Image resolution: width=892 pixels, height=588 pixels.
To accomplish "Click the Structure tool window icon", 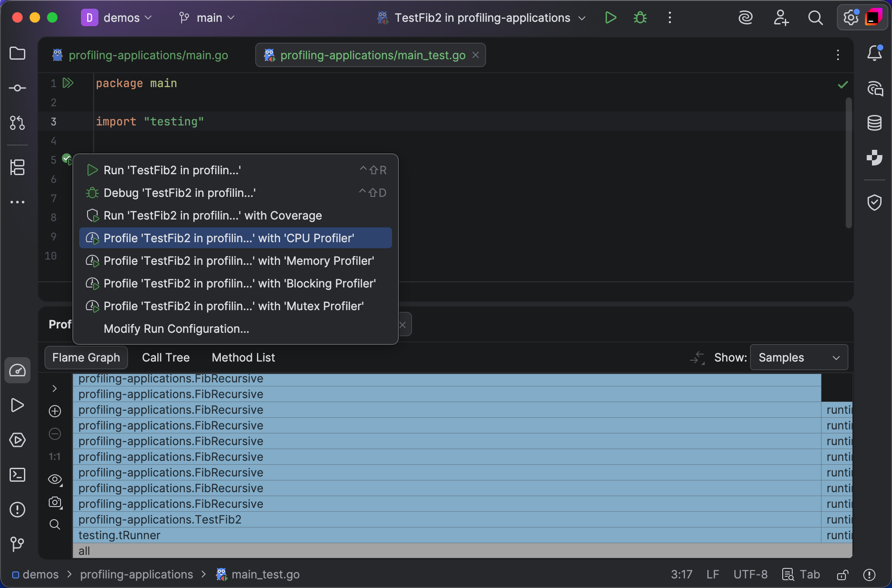I will click(x=17, y=167).
